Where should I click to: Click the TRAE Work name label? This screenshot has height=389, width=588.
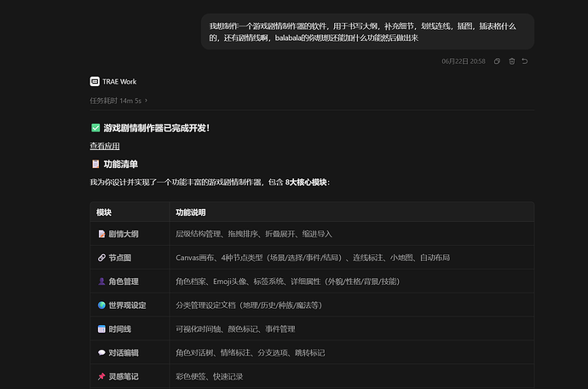pyautogui.click(x=119, y=82)
